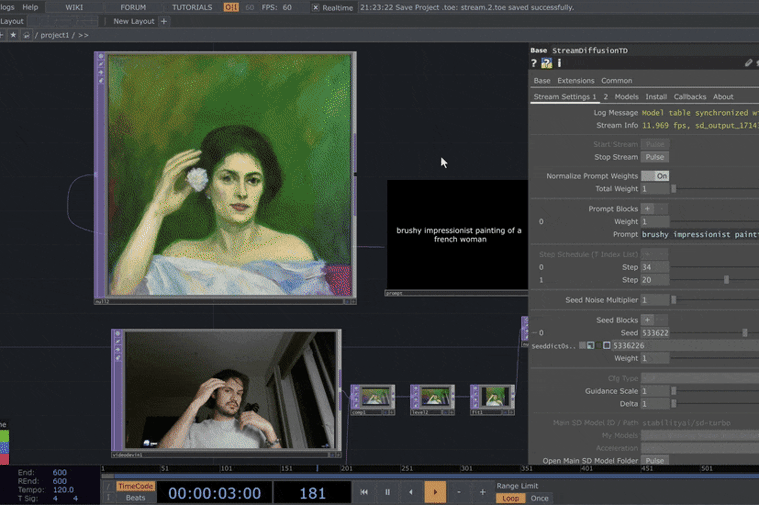Play the timeline forward
The width and height of the screenshot is (759, 505).
435,492
